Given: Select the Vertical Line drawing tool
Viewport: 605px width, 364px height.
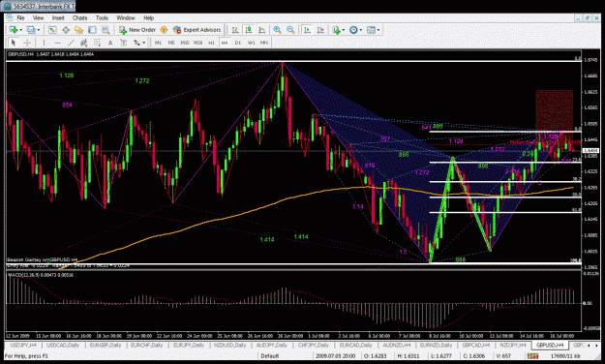Looking at the screenshot, I should point(44,43).
